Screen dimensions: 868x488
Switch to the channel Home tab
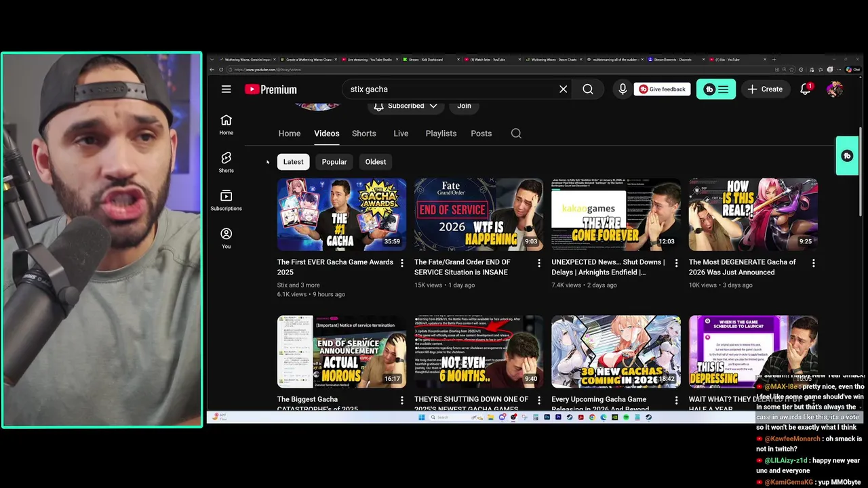click(x=290, y=134)
